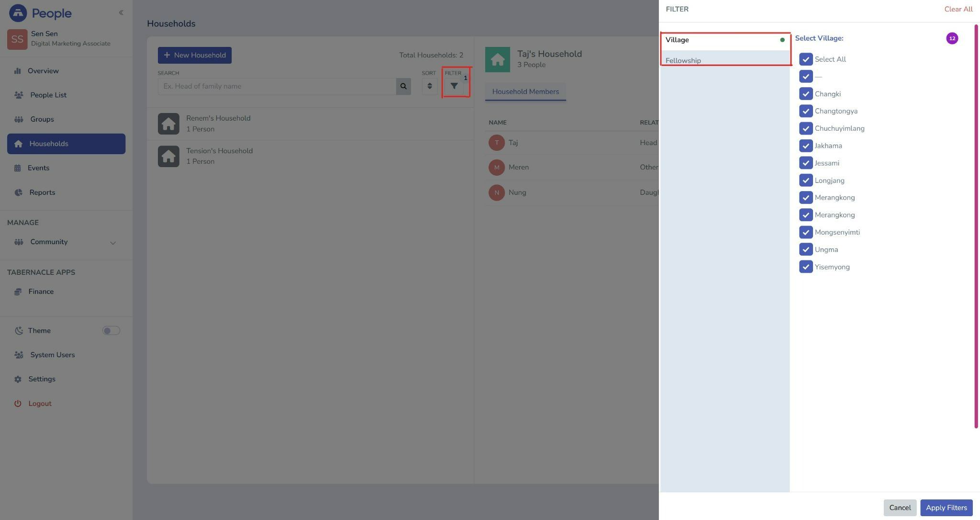Click the People app logo
The height and width of the screenshot is (520, 980).
point(40,13)
